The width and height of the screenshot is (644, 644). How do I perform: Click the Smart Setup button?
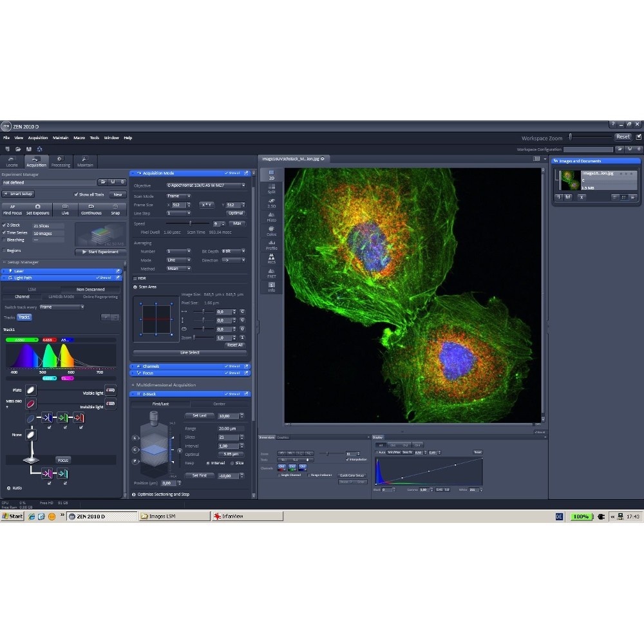tap(19, 194)
